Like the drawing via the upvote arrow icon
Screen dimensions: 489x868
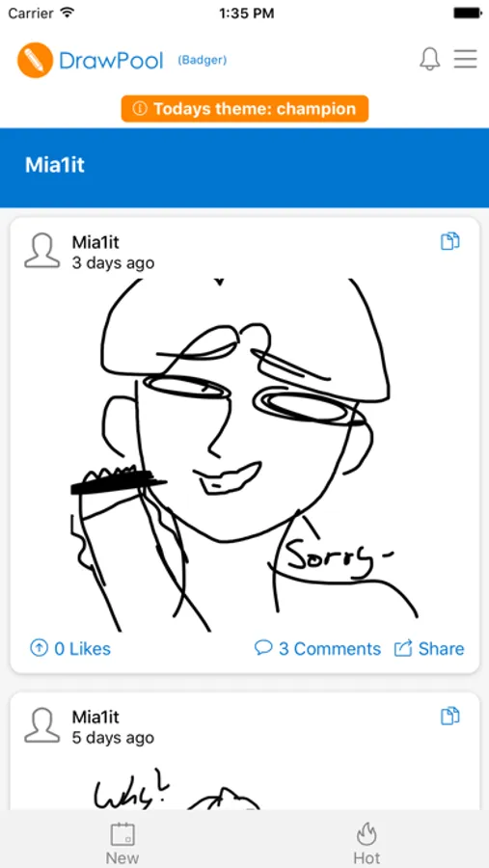click(x=39, y=648)
